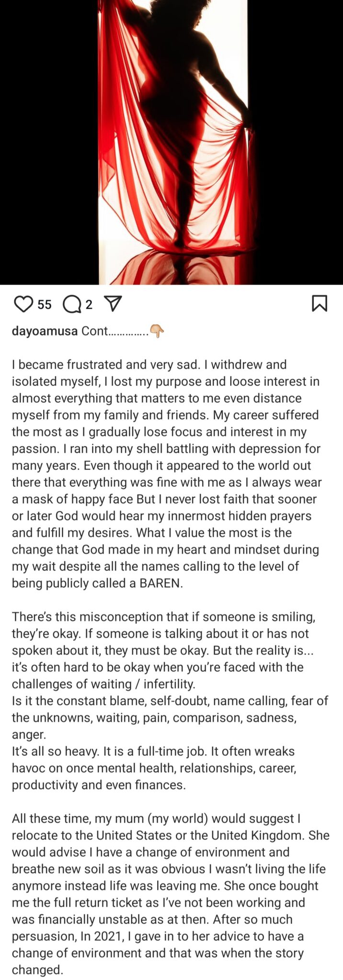
Task: Tap the black area left of the photo
Action: point(49,142)
